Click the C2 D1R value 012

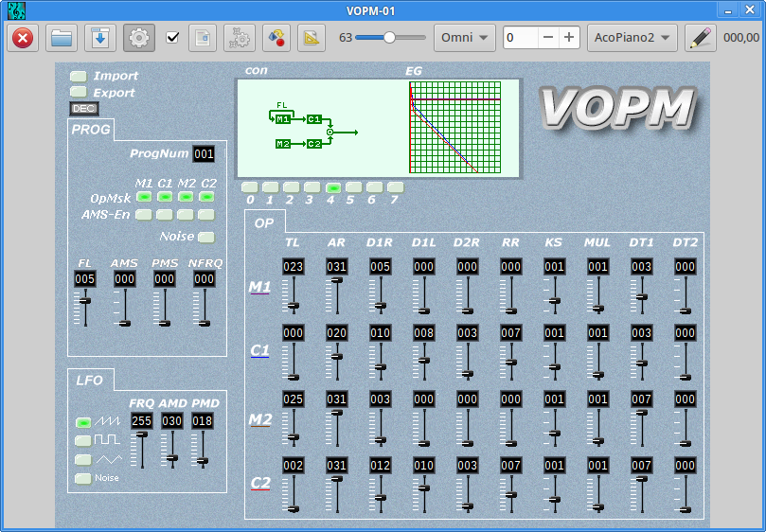[x=380, y=466]
